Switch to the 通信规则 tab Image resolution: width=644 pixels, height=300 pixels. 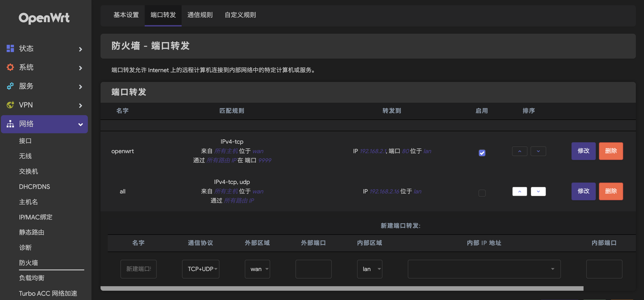coord(200,15)
